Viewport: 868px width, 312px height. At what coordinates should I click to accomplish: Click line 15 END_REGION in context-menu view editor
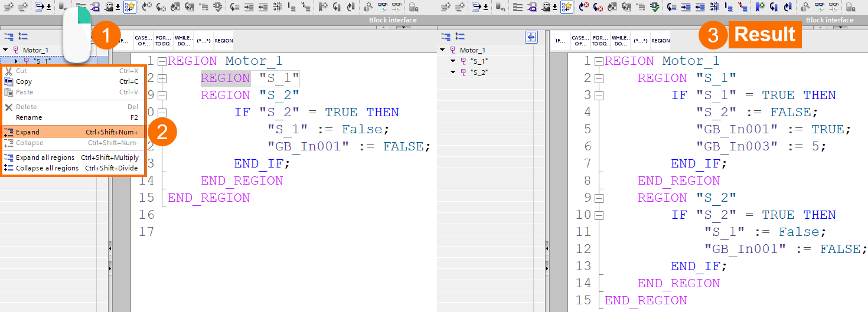click(209, 198)
